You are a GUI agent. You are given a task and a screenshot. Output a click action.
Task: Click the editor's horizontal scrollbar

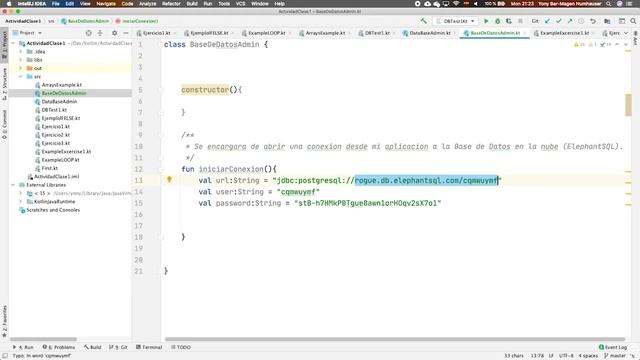pyautogui.click(x=395, y=339)
